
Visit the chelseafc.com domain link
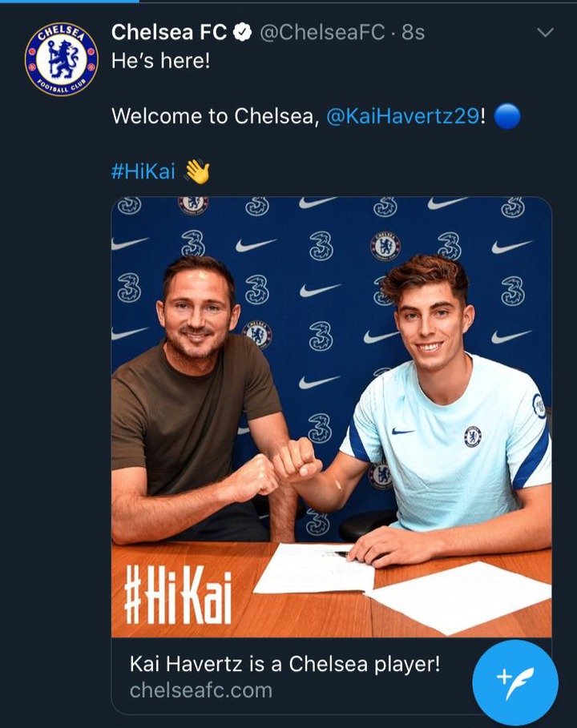200,690
